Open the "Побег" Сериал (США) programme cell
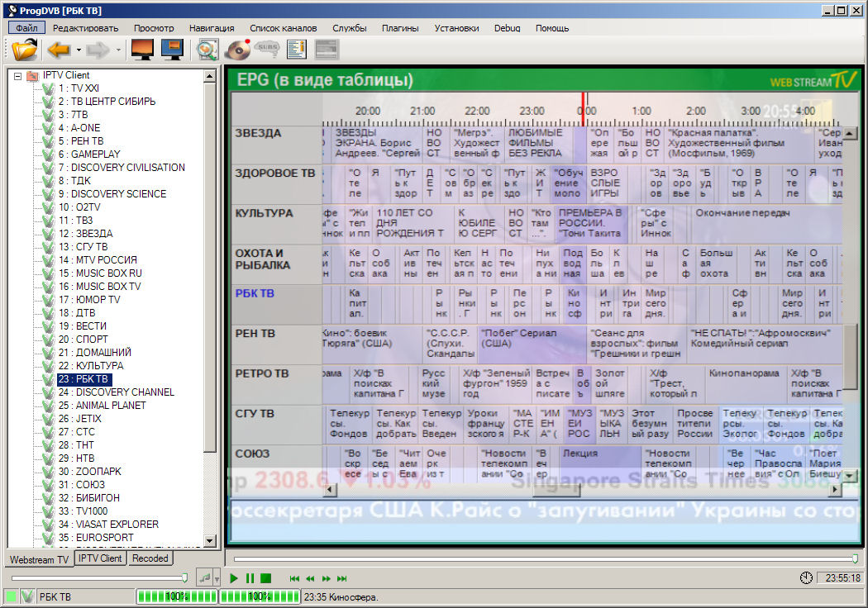This screenshot has height=608, width=868. (532, 344)
